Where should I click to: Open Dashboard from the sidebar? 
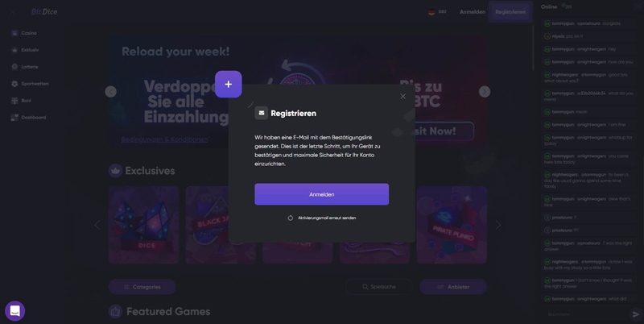tap(29, 118)
